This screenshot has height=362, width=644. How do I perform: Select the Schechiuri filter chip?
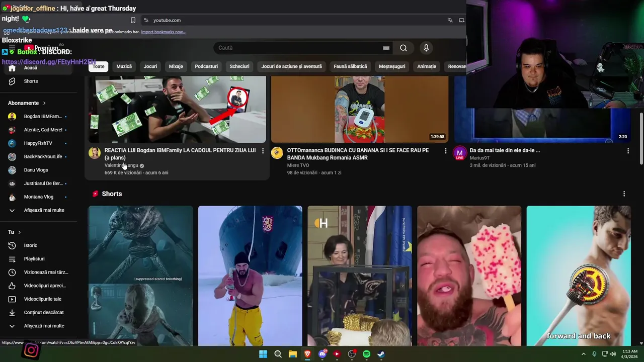[239, 66]
